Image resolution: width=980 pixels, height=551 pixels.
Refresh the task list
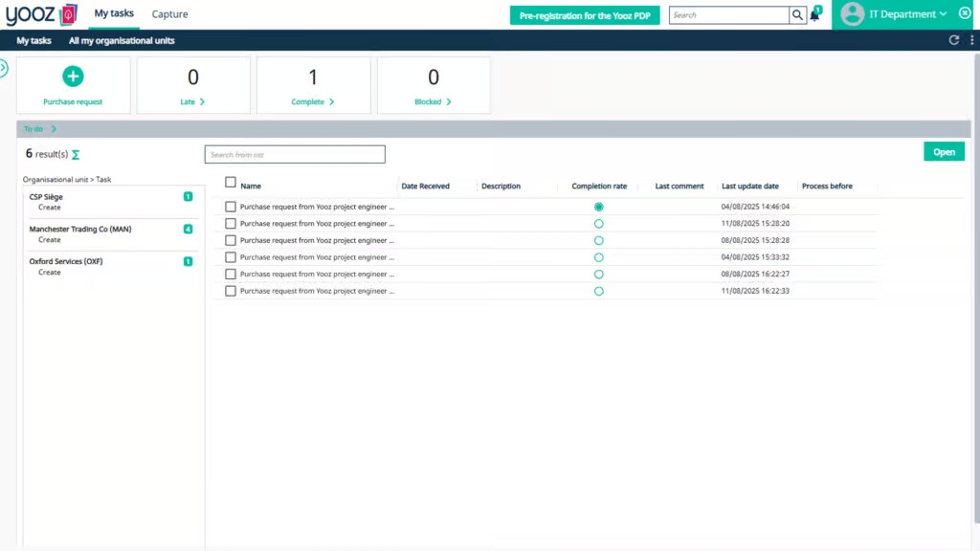[954, 40]
